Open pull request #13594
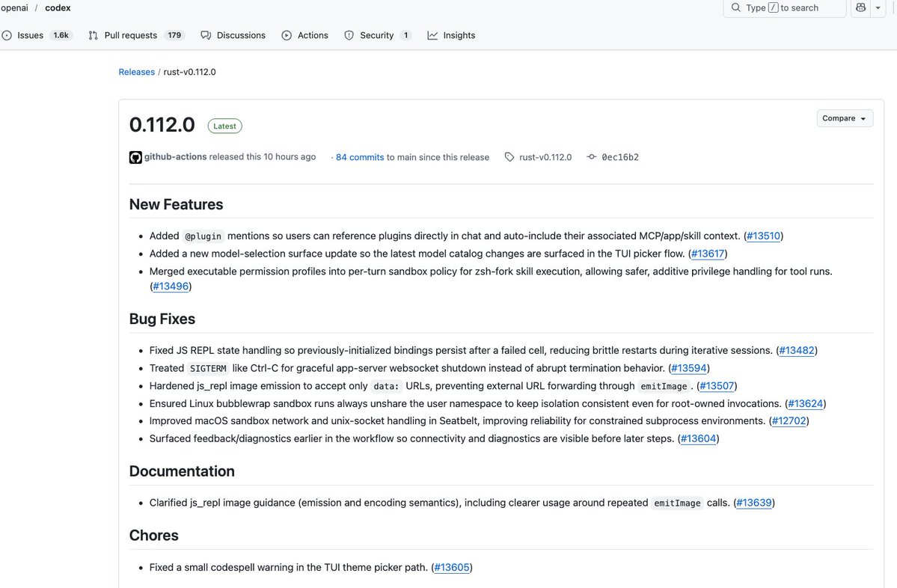 click(x=689, y=368)
